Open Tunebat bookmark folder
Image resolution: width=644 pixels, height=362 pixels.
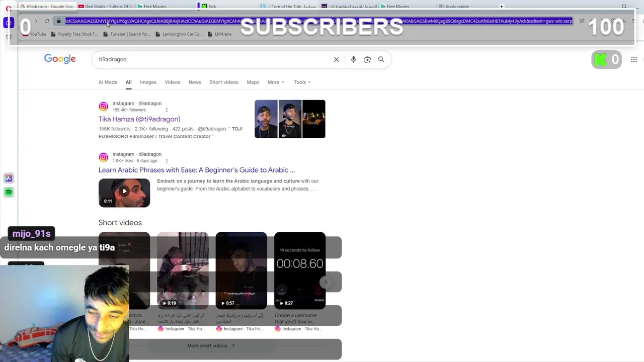click(x=127, y=34)
